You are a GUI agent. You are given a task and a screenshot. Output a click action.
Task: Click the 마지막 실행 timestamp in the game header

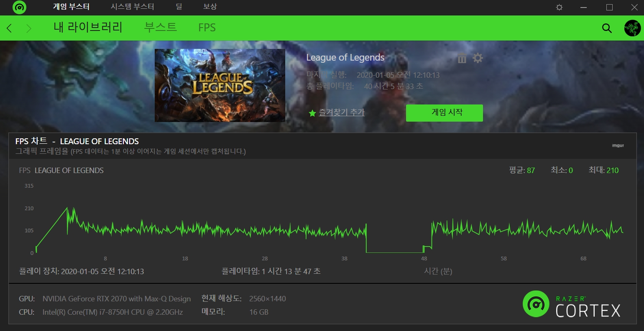click(x=398, y=75)
